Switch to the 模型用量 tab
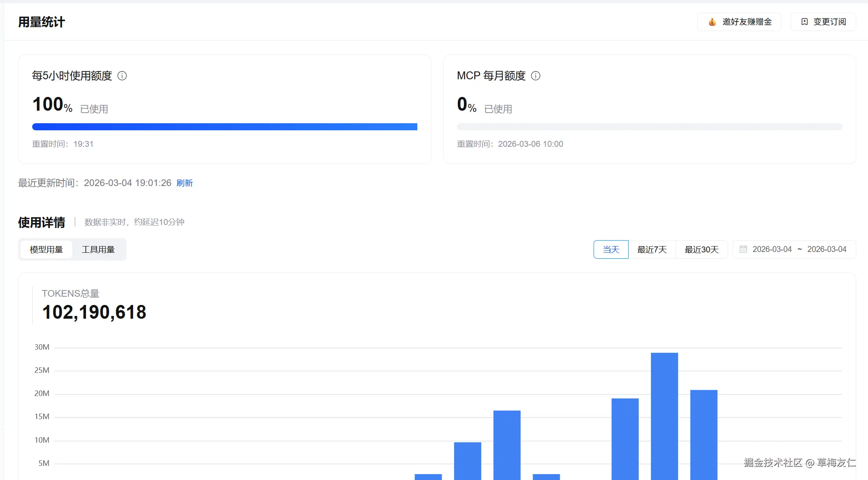The height and width of the screenshot is (480, 868). point(46,250)
